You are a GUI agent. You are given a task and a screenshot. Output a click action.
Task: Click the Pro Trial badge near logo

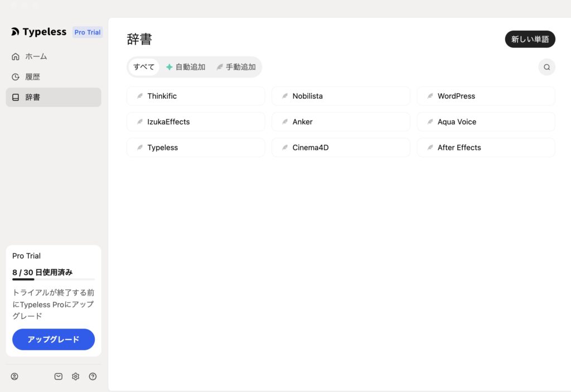[88, 32]
